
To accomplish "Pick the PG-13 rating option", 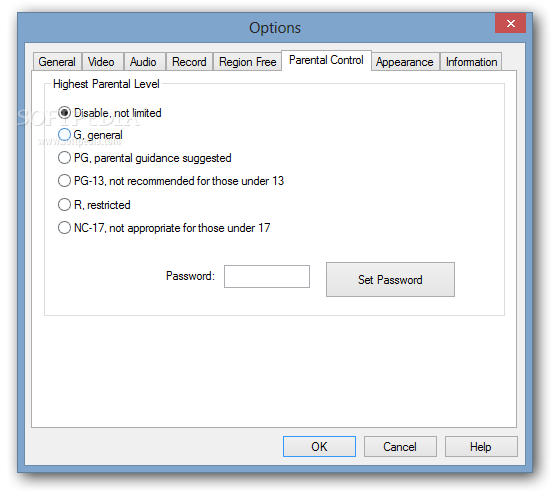I will (x=171, y=181).
